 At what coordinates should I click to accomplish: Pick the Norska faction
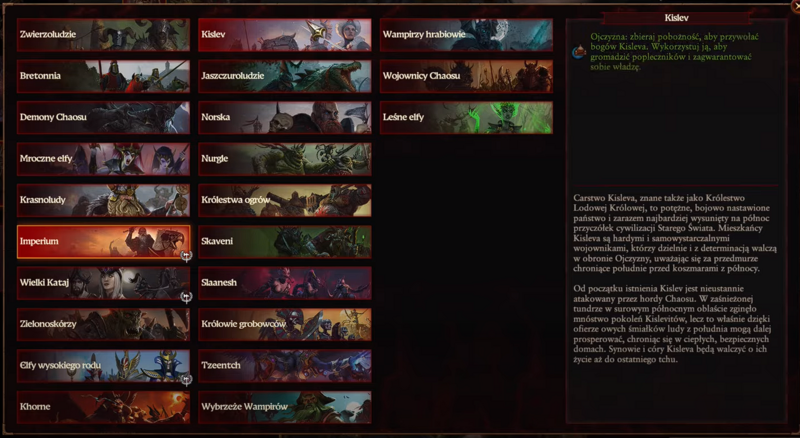click(x=285, y=117)
